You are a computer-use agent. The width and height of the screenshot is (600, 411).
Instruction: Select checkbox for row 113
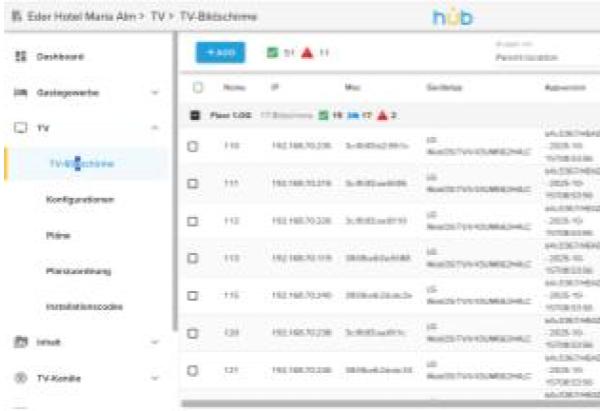point(192,258)
